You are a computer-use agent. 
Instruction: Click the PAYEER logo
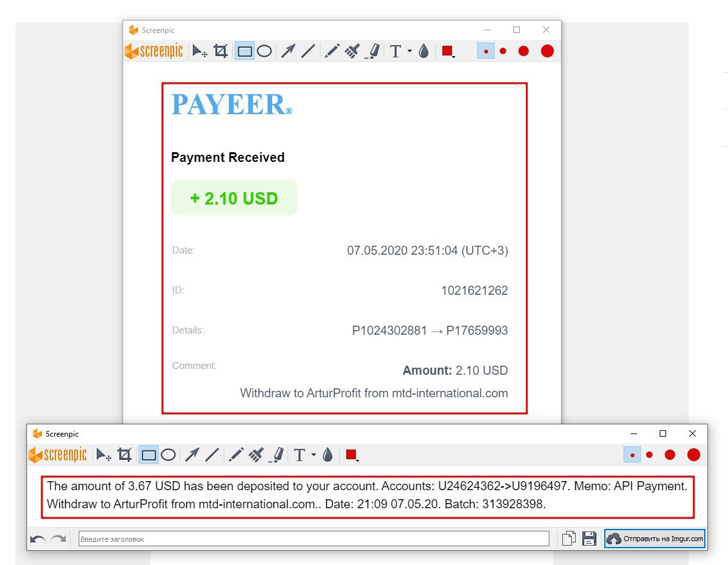point(231,104)
